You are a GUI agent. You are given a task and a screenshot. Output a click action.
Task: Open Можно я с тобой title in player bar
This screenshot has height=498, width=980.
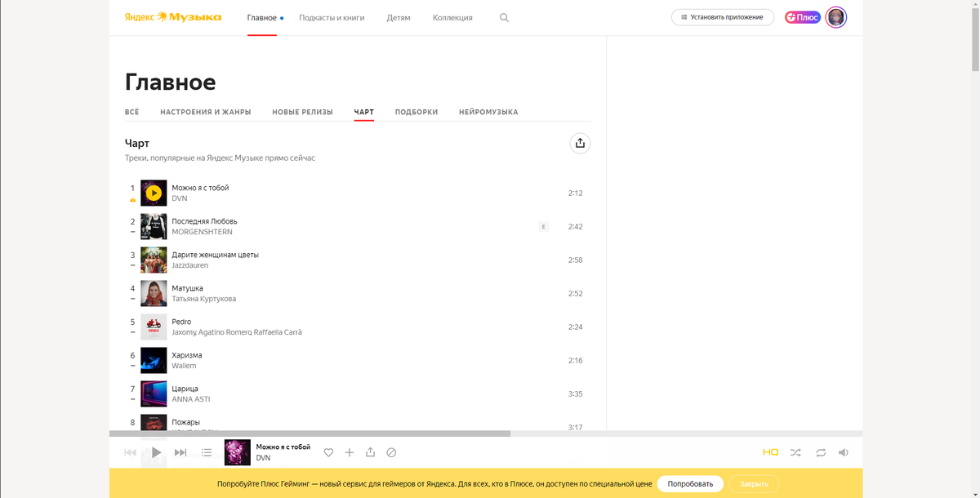283,447
